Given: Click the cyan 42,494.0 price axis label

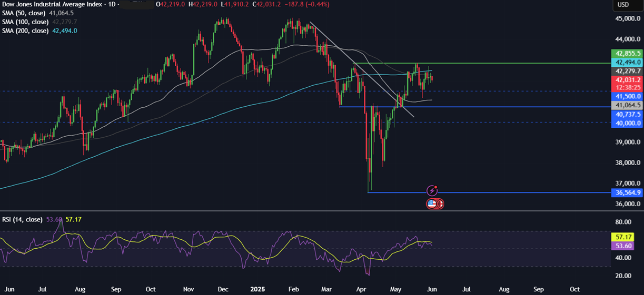Looking at the screenshot, I should 627,62.
